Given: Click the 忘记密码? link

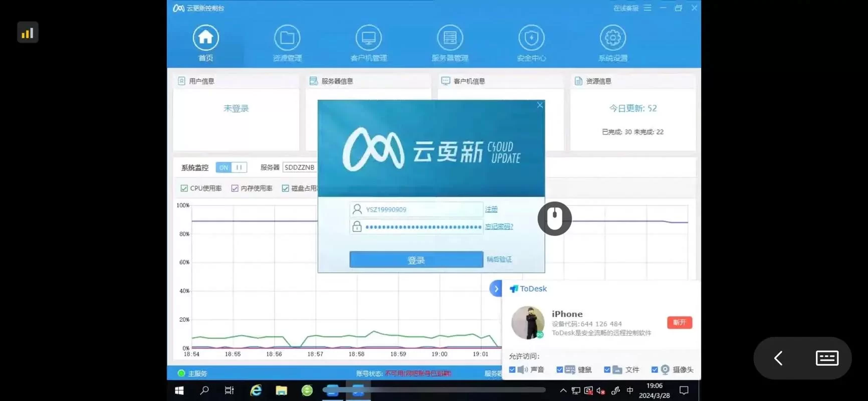Looking at the screenshot, I should coord(499,227).
